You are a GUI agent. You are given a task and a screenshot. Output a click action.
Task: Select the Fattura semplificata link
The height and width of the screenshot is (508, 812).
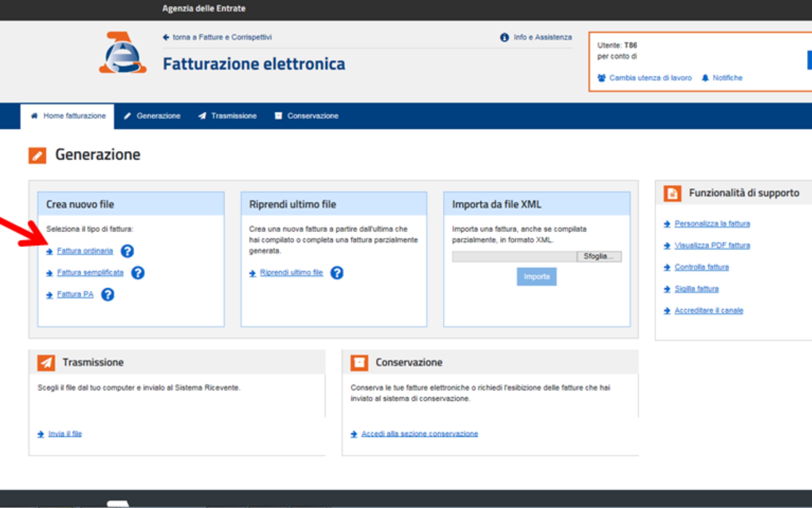(x=90, y=273)
